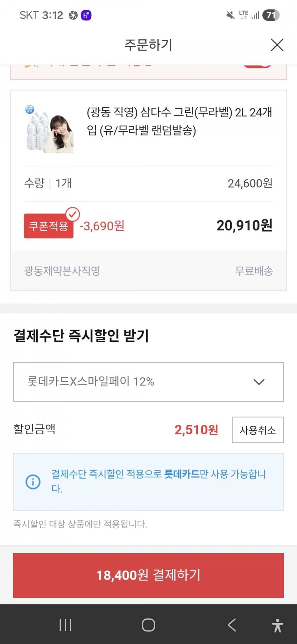Open the 삼다수 product thumbnail image
Screen dimensions: 297x644
49,129
